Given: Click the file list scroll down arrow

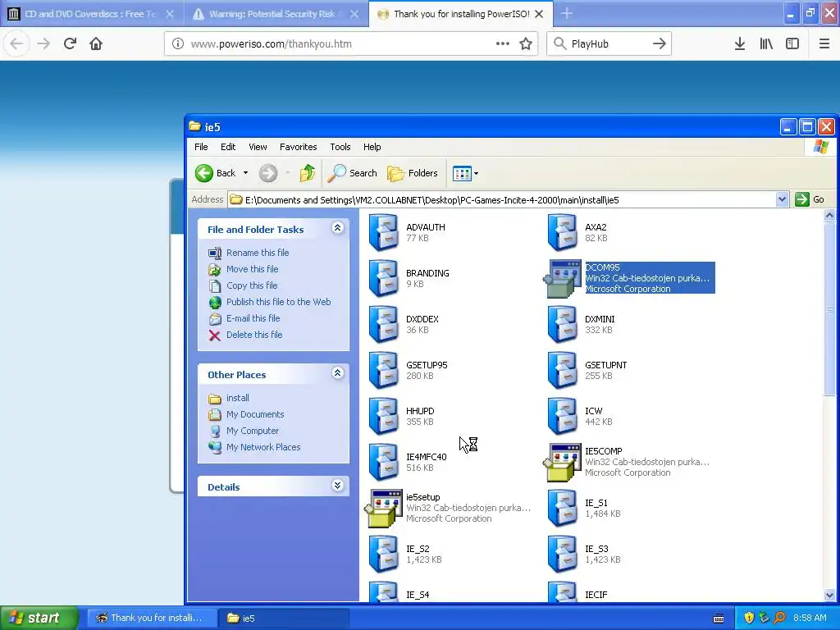Looking at the screenshot, I should click(829, 595).
